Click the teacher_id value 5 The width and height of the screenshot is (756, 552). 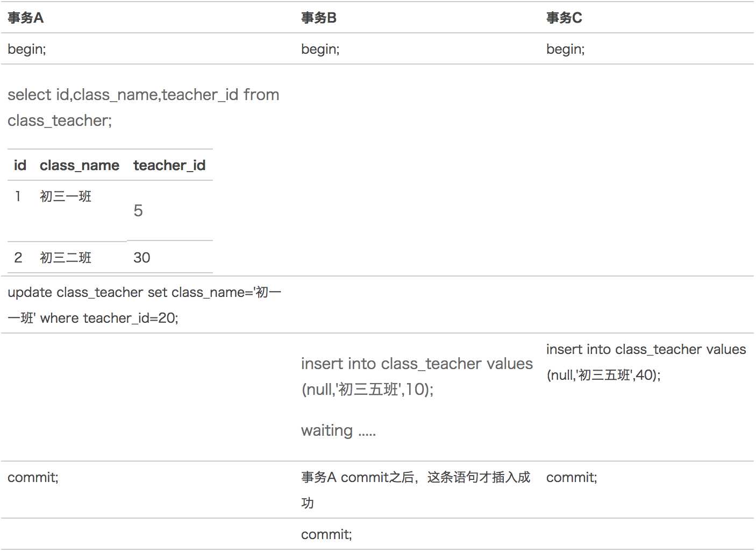coord(138,210)
